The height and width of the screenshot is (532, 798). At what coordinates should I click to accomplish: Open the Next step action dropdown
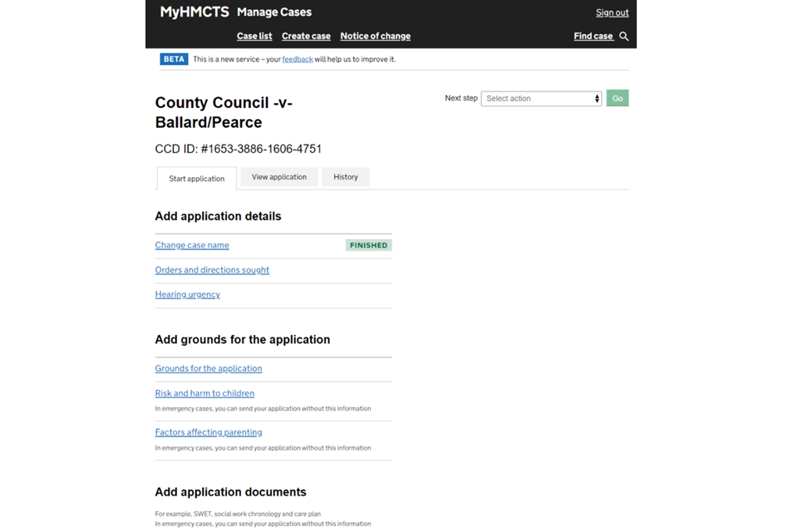[x=541, y=98]
